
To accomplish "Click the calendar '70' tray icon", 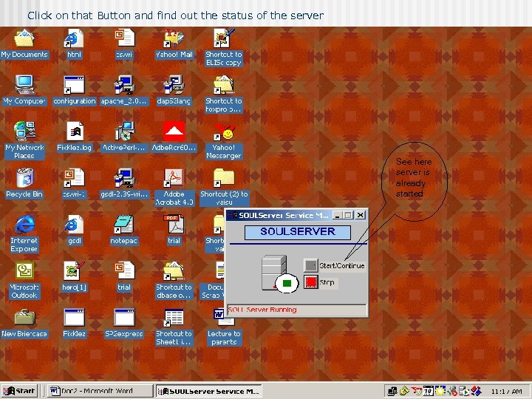I will pos(428,391).
